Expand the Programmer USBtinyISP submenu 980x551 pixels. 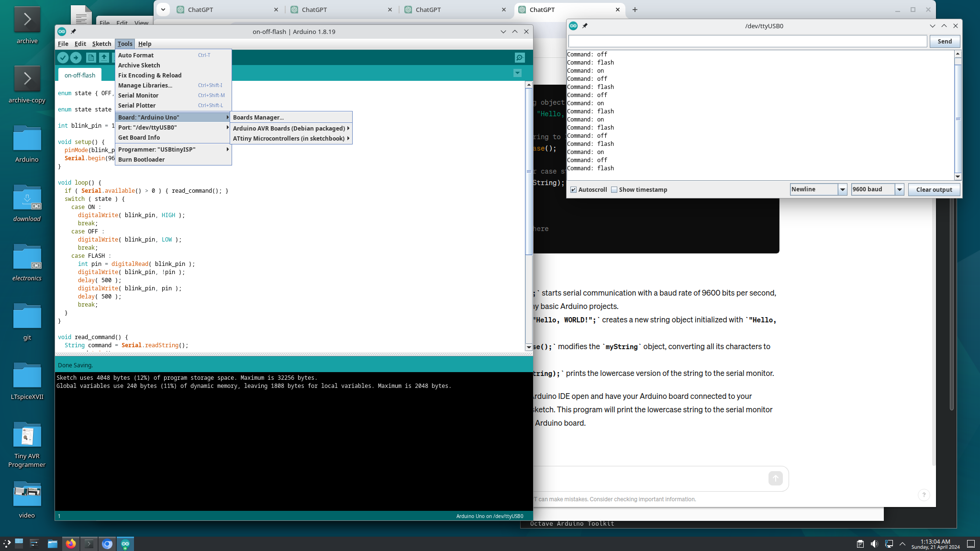point(173,149)
